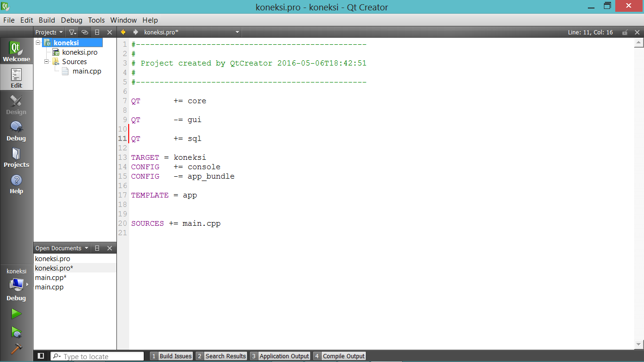Open the Tools menu
The width and height of the screenshot is (644, 362).
(x=96, y=20)
